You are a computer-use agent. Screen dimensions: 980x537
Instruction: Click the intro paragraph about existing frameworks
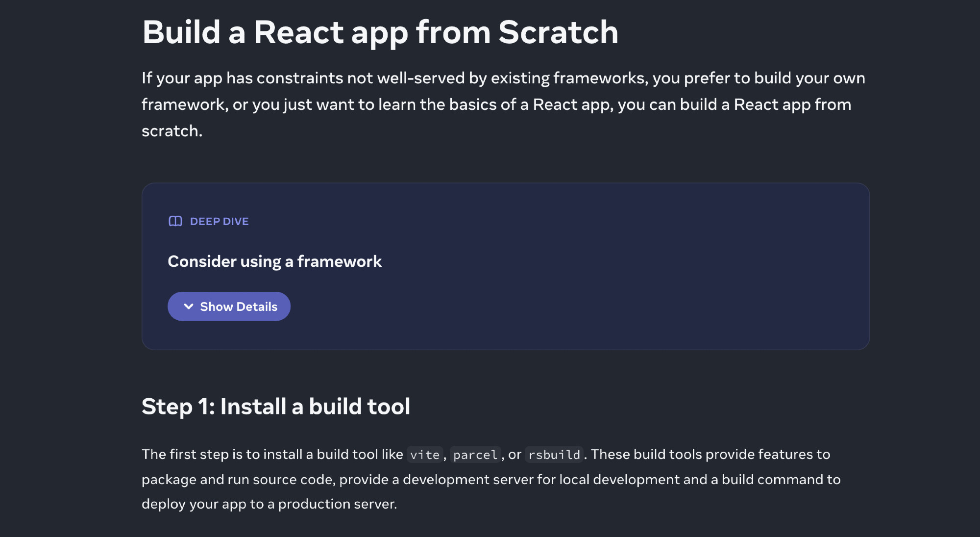(x=503, y=104)
